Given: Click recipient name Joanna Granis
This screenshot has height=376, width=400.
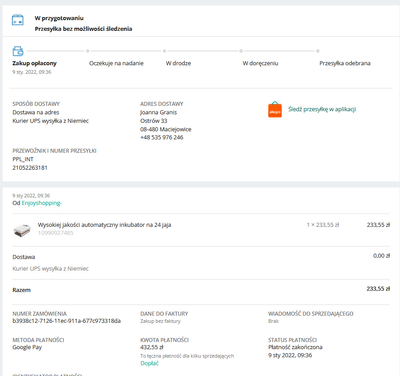Looking at the screenshot, I should pos(159,112).
